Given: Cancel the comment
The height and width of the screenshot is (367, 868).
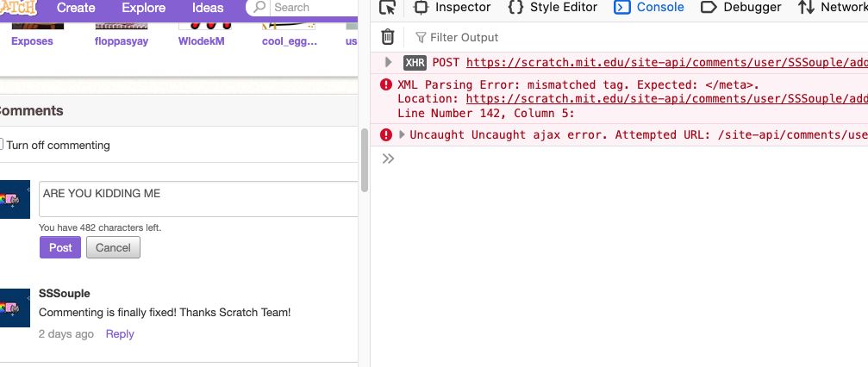Looking at the screenshot, I should (x=113, y=247).
